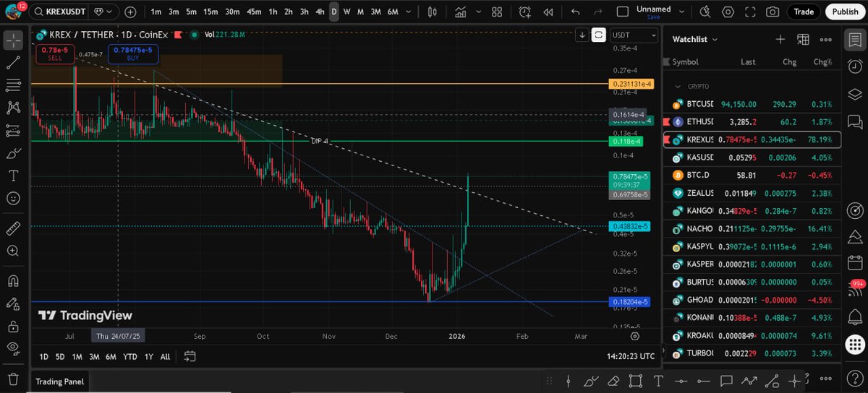This screenshot has height=393, width=868.
Task: Start bar replay with the rewind icon
Action: pyautogui.click(x=548, y=12)
